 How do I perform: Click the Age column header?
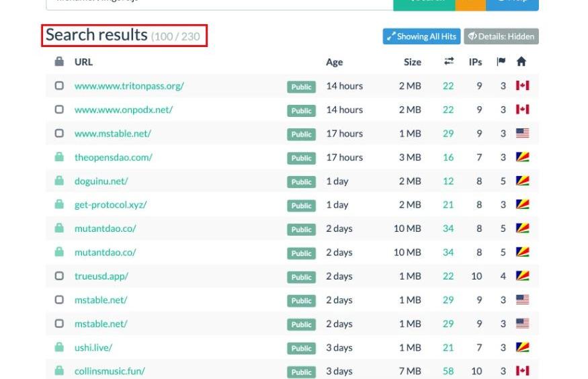coord(334,62)
